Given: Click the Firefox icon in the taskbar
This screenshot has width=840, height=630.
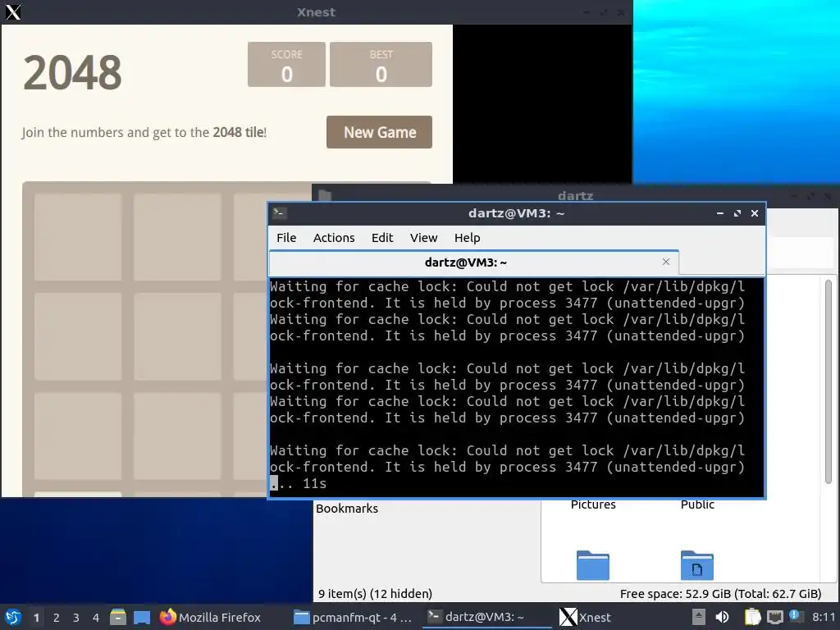Looking at the screenshot, I should click(167, 617).
